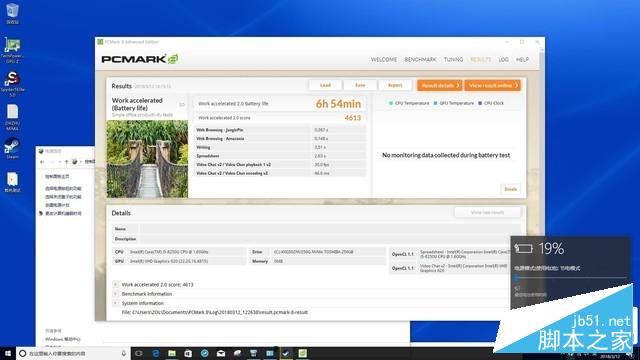Image resolution: width=640 pixels, height=360 pixels.
Task: Open Microsoft Edge from the taskbar
Action: tap(156, 353)
